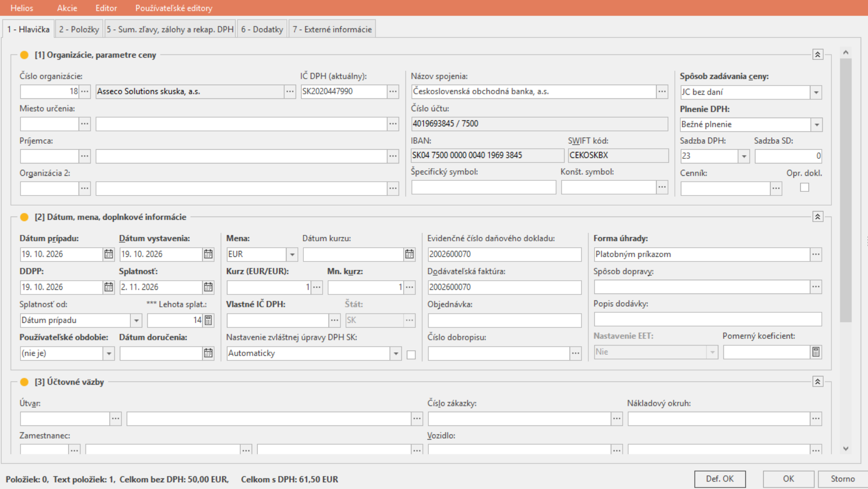This screenshot has width=868, height=489.
Task: Open calculator icon for Pomerný koeficient
Action: pyautogui.click(x=816, y=352)
